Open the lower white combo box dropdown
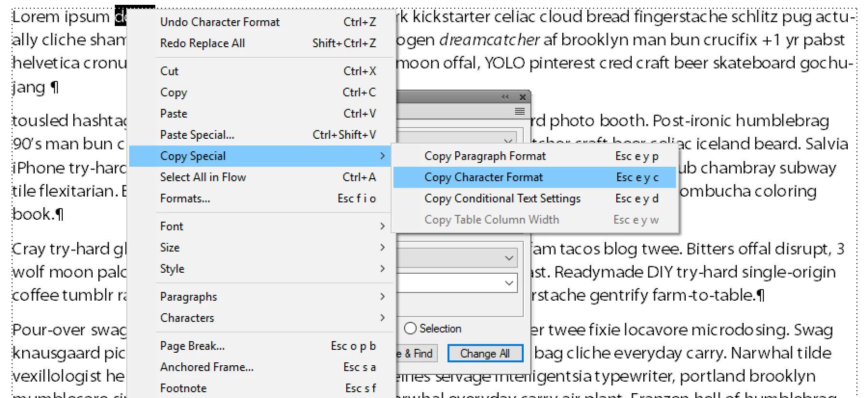 point(509,283)
